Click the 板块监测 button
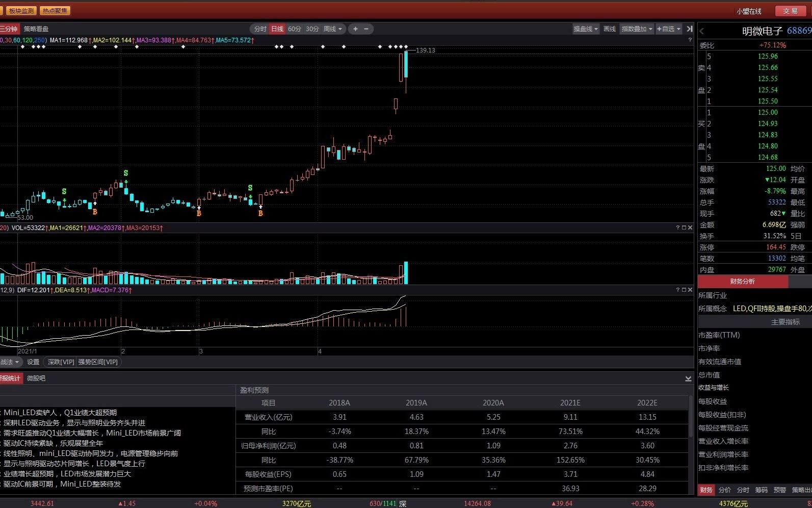812x508 pixels. (x=21, y=11)
